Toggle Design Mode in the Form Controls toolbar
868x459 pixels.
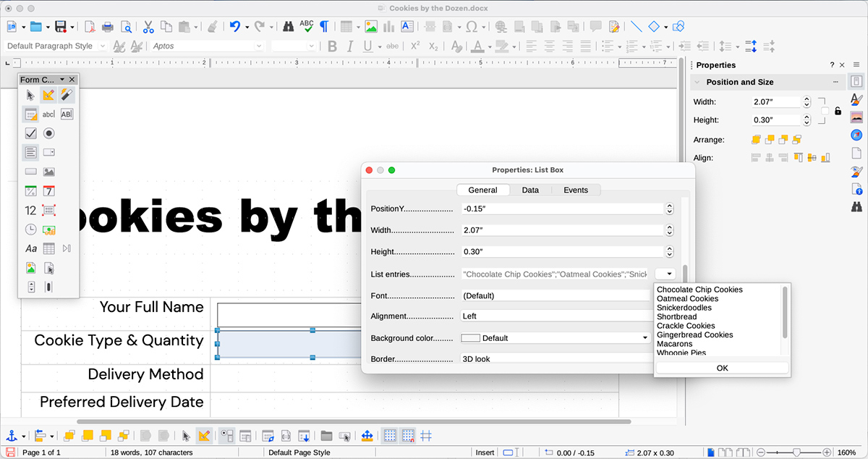(x=48, y=94)
